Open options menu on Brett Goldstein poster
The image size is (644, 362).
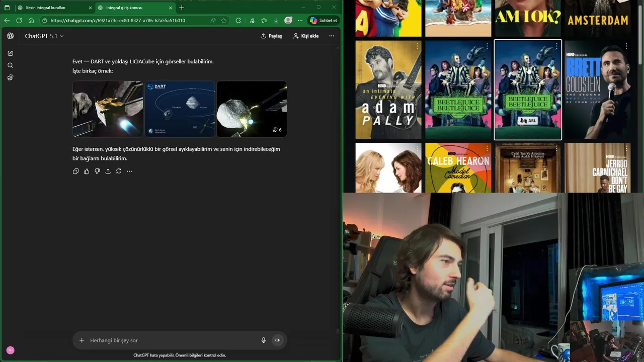click(x=626, y=46)
